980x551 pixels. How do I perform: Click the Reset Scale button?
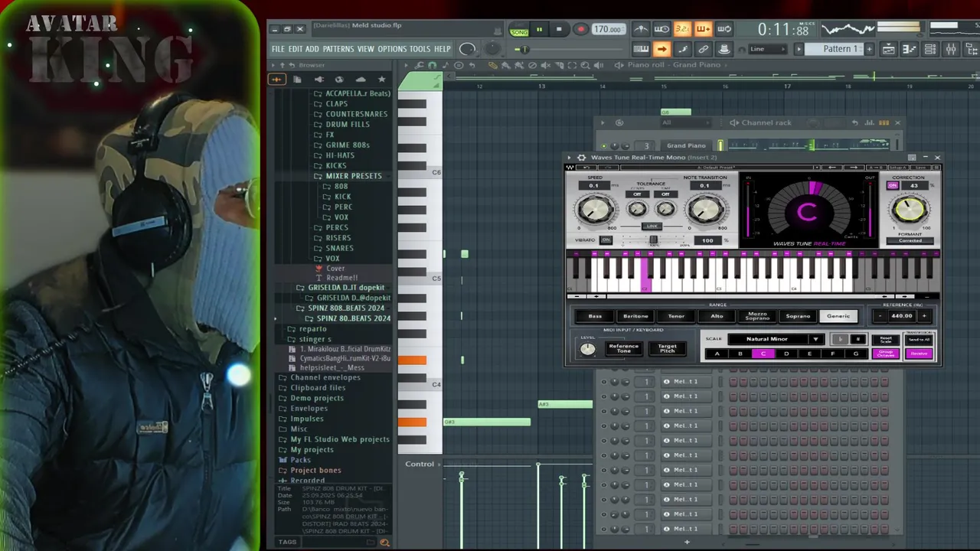click(x=886, y=339)
